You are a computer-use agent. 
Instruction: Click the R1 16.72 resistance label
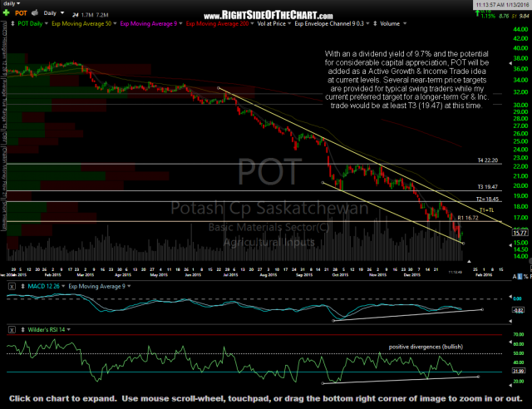click(468, 218)
